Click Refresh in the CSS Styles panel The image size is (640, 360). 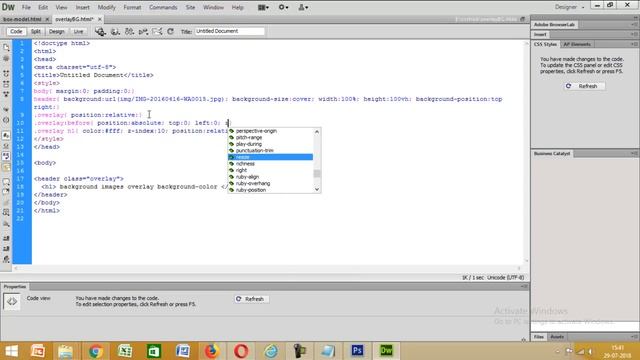pos(584,86)
